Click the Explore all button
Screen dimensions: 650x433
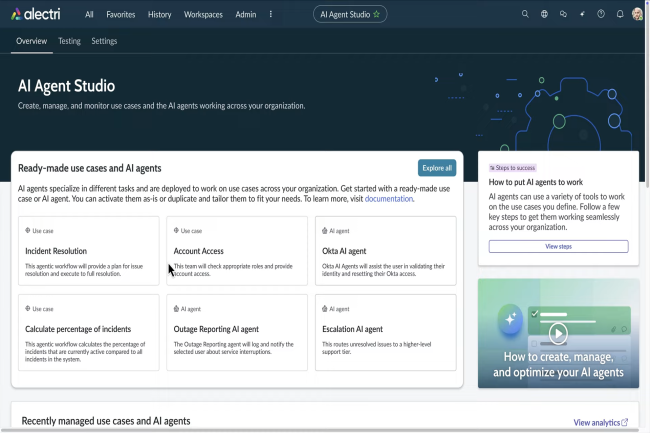[x=437, y=168]
